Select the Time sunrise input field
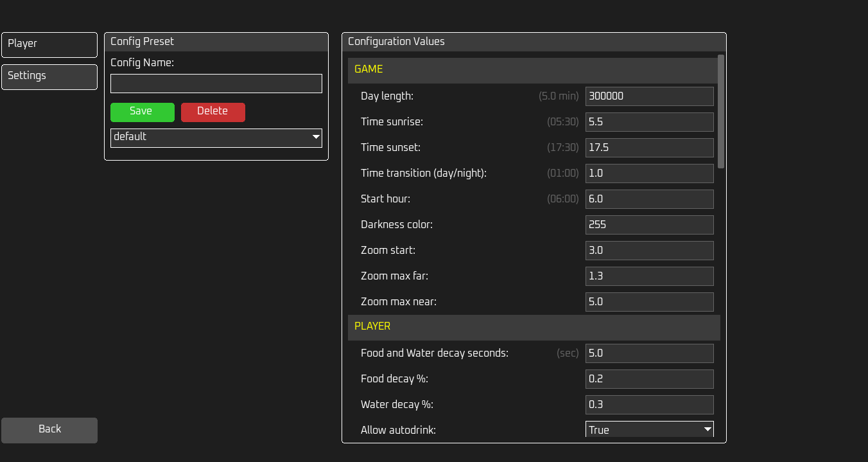Viewport: 868px width, 462px height. [649, 122]
